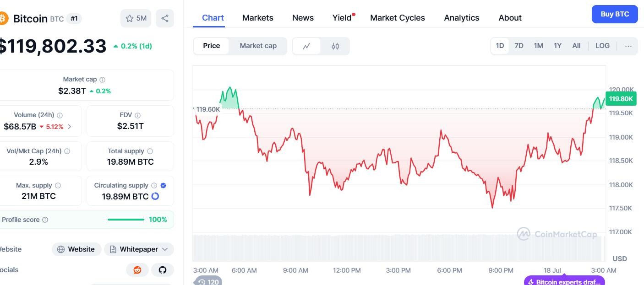Switch to the candlestick chart icon
The width and height of the screenshot is (644, 285).
click(x=335, y=46)
